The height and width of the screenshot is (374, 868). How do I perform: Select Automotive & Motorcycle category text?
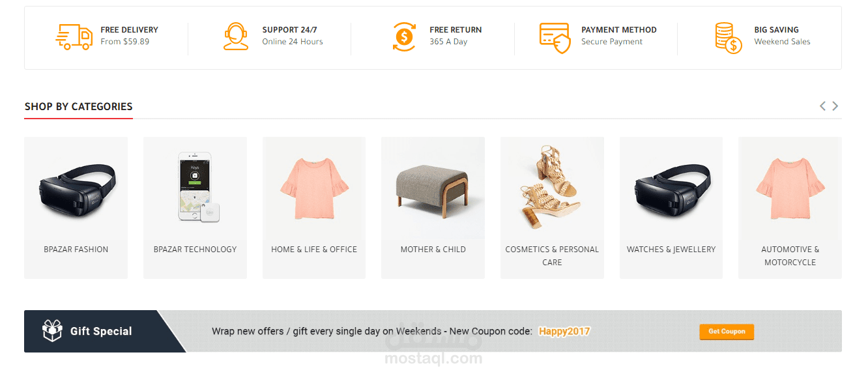click(790, 255)
